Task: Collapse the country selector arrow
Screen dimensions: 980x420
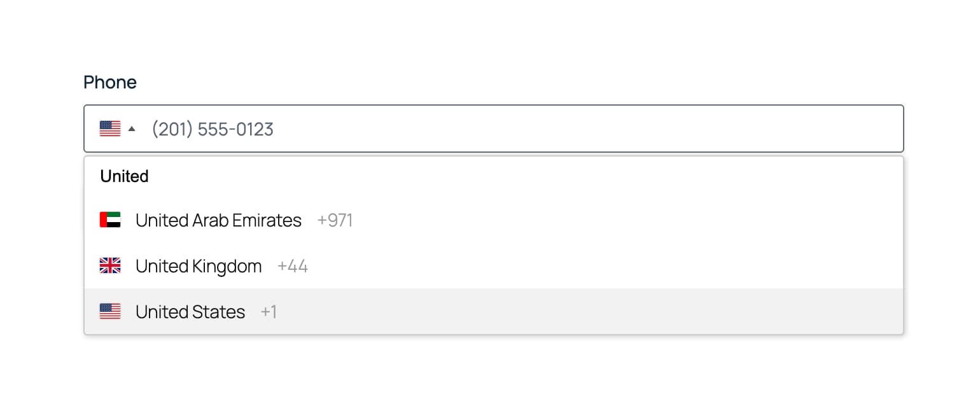Action: tap(132, 129)
